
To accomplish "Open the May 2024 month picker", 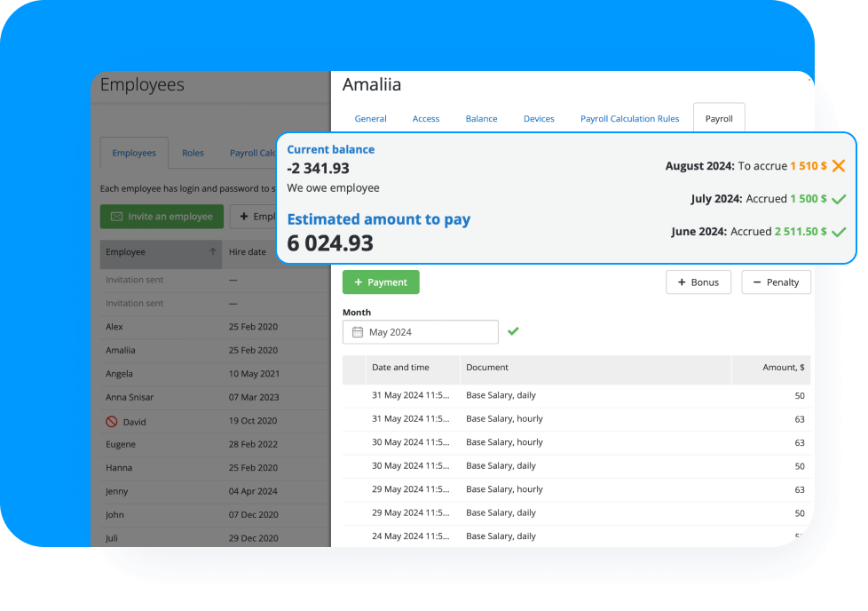I will (x=421, y=332).
